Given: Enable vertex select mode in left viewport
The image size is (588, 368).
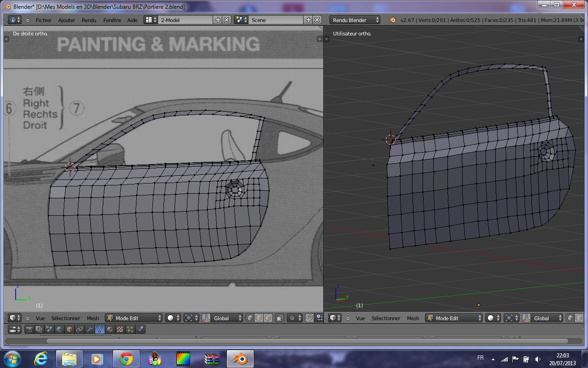Looking at the screenshot, I should (250, 318).
